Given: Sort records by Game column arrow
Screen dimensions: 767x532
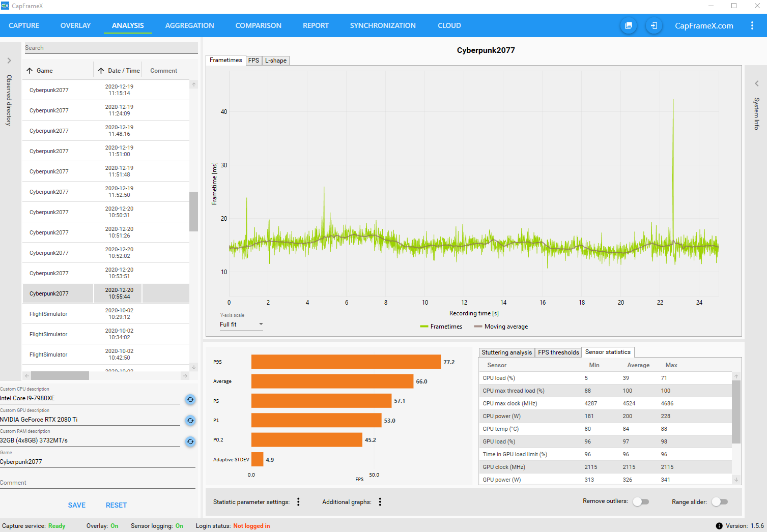Looking at the screenshot, I should [30, 71].
